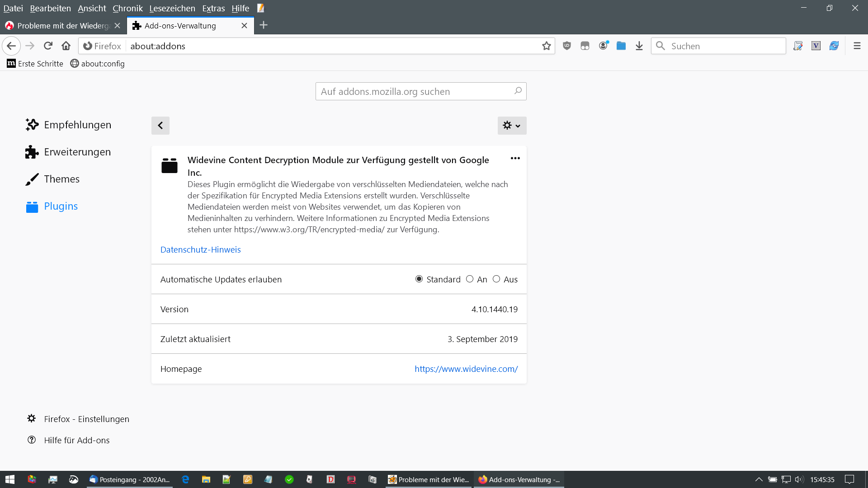Click the back arrow in add-ons page
868x488 pixels.
[160, 126]
